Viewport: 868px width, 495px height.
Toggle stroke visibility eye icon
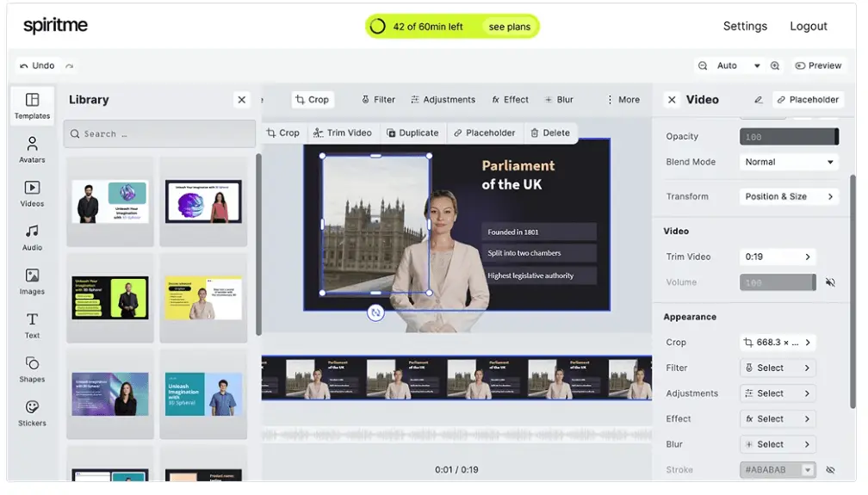coord(830,470)
